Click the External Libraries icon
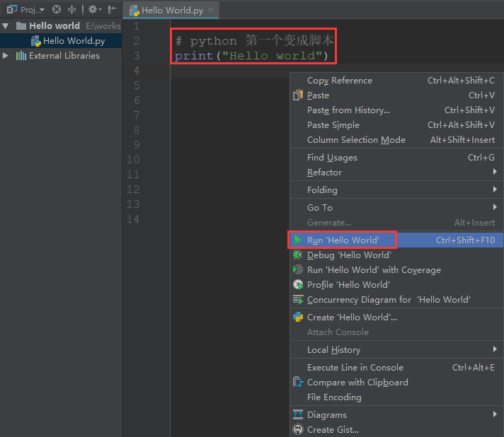 click(21, 56)
